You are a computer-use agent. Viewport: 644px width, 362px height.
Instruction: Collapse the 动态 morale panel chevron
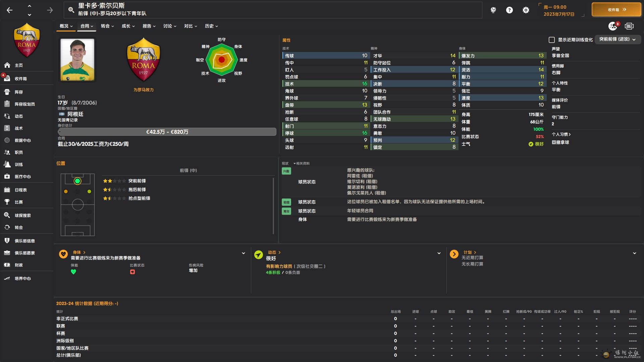[439, 253]
